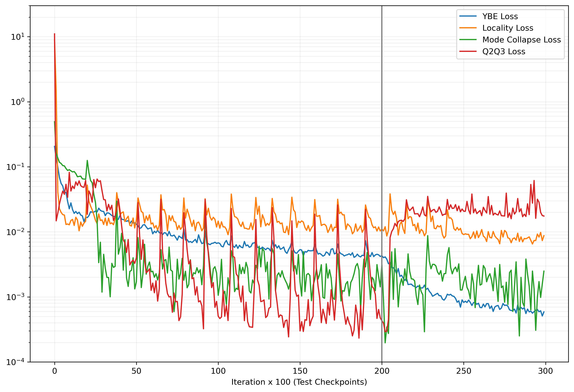Click the y-axis tick label 10^-2
The image size is (574, 392).
coord(15,232)
